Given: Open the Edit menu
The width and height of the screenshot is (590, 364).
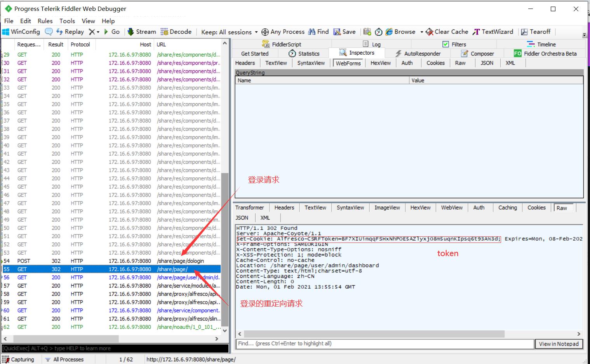Looking at the screenshot, I should (26, 21).
